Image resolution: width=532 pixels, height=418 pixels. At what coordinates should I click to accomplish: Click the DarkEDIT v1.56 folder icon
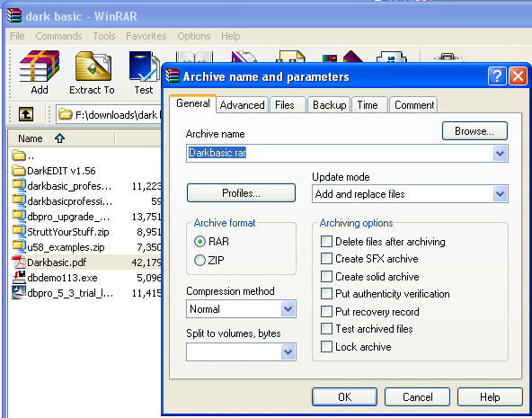click(18, 170)
